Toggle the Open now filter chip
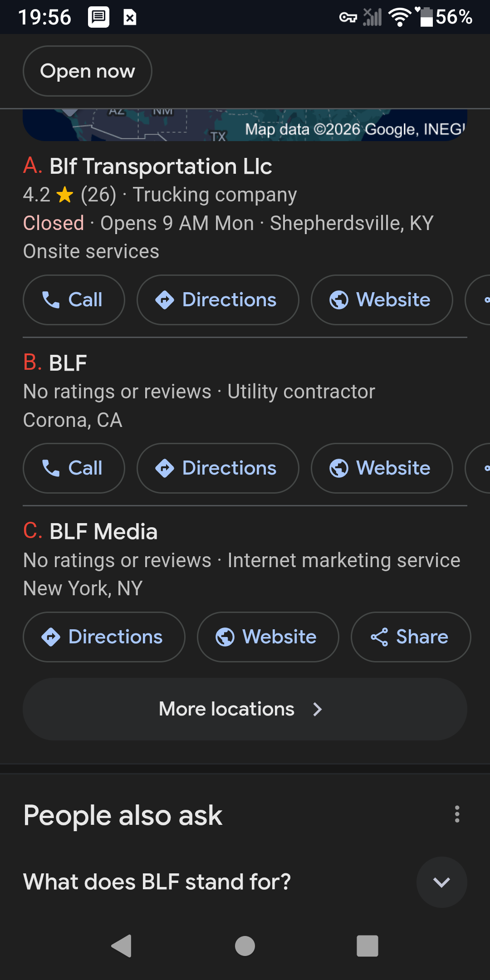 coord(88,71)
